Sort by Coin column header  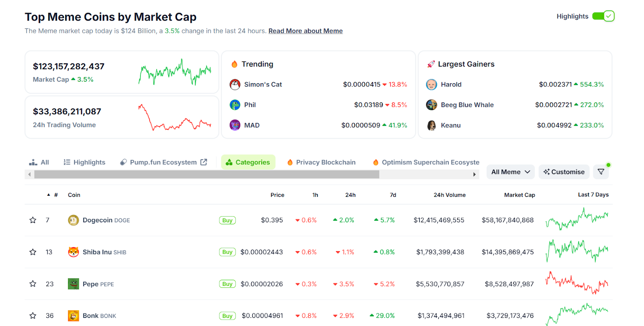click(74, 195)
